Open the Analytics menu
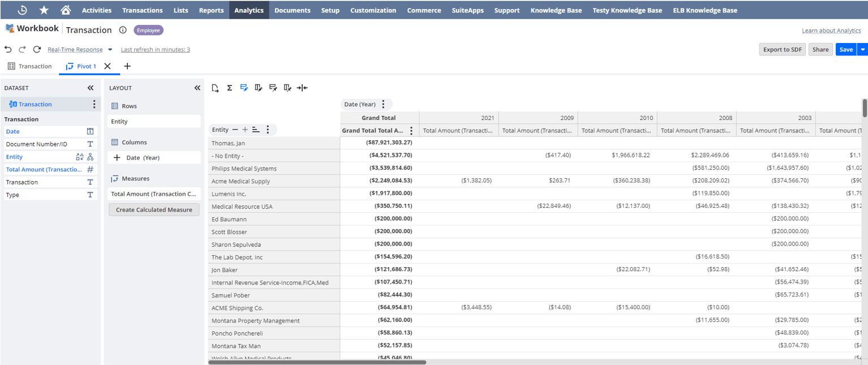The width and height of the screenshot is (868, 365). coord(249,10)
